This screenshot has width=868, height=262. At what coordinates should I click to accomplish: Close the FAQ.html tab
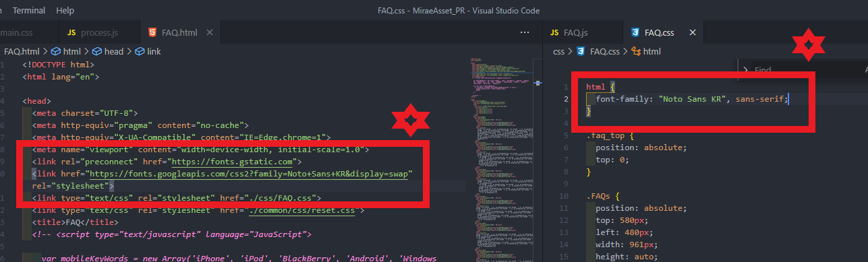click(x=210, y=32)
